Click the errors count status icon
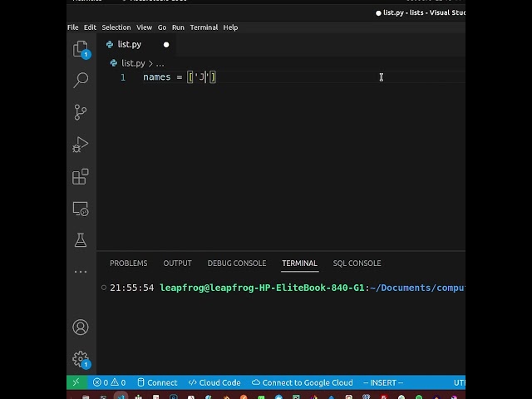The width and height of the screenshot is (532, 399). 101,382
